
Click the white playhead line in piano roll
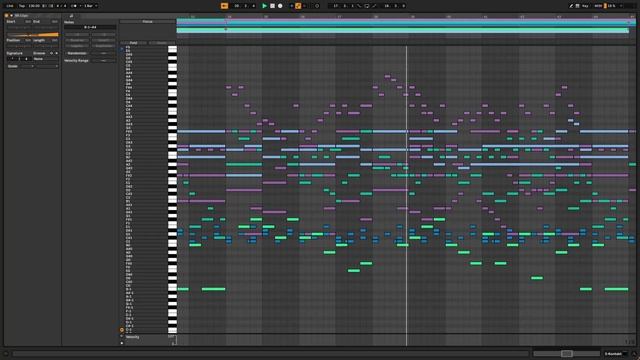(406, 196)
